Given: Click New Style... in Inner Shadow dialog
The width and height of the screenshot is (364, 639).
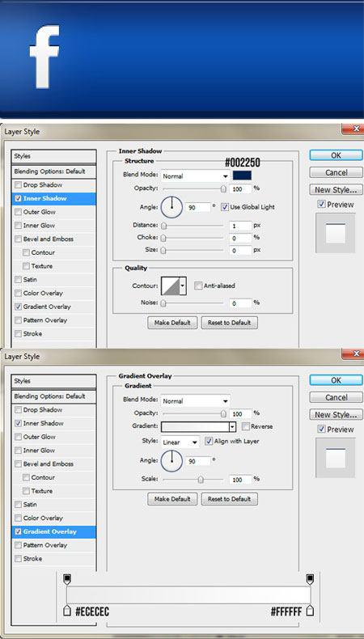Looking at the screenshot, I should coord(336,189).
